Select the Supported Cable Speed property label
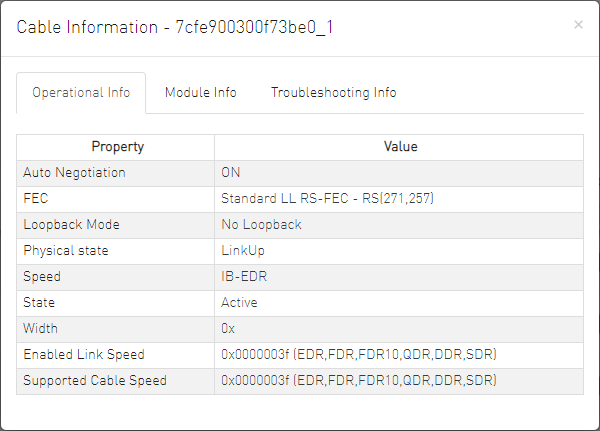Image resolution: width=600 pixels, height=431 pixels. point(94,380)
